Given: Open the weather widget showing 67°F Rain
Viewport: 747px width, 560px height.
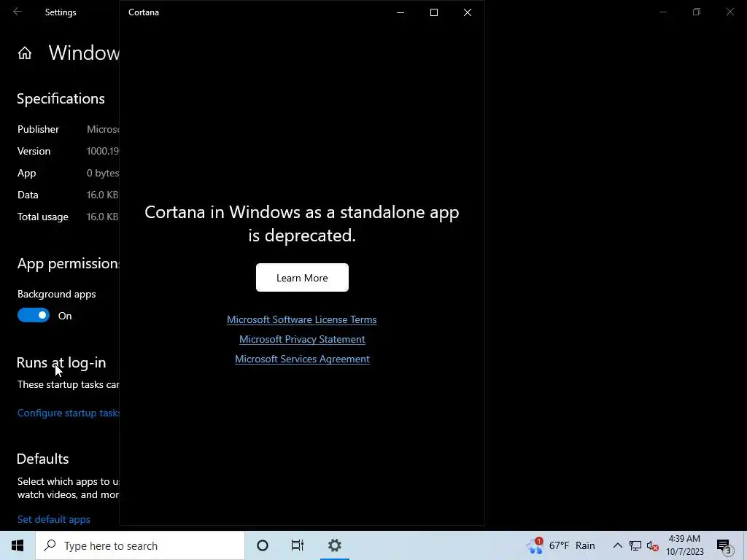Looking at the screenshot, I should pos(561,545).
